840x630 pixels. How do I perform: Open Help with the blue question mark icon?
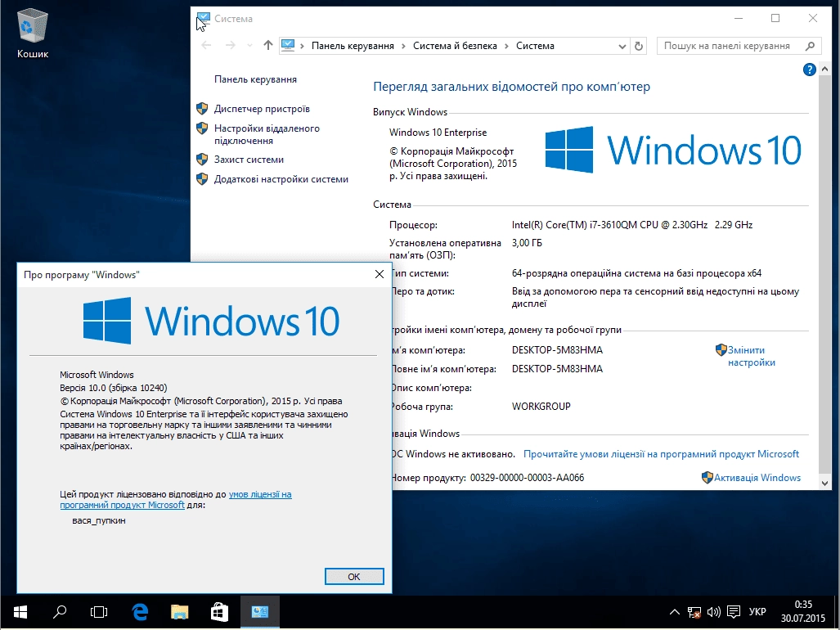pos(810,69)
